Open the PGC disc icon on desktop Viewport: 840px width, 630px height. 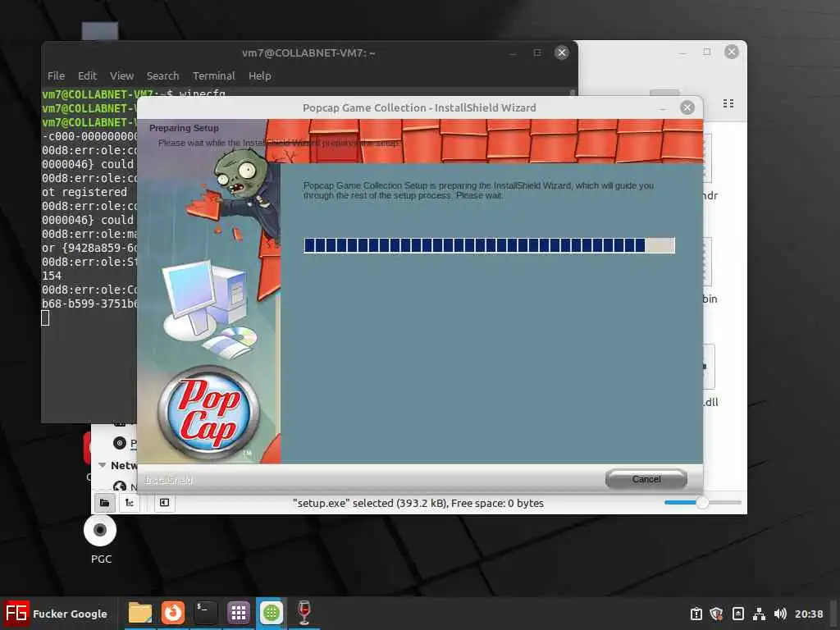tap(100, 539)
